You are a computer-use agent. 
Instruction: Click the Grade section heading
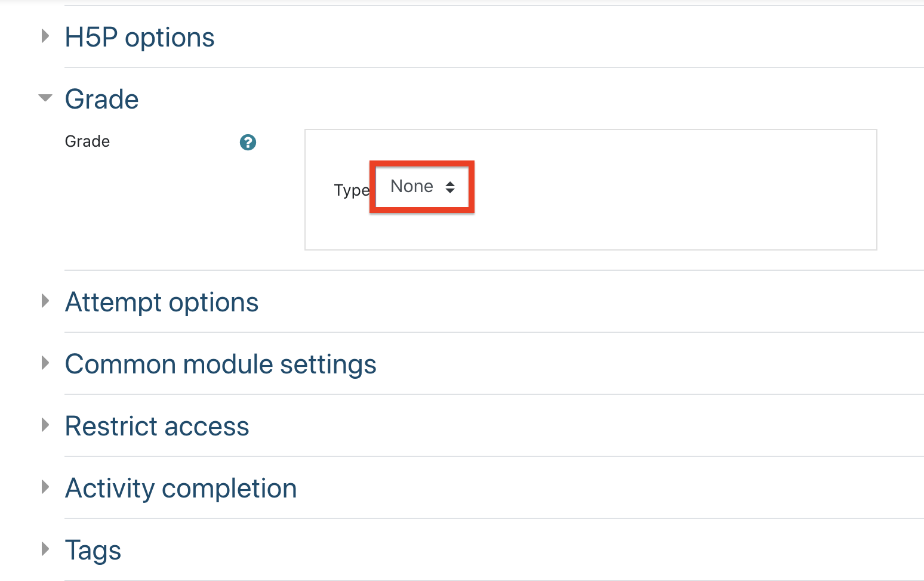(x=102, y=99)
